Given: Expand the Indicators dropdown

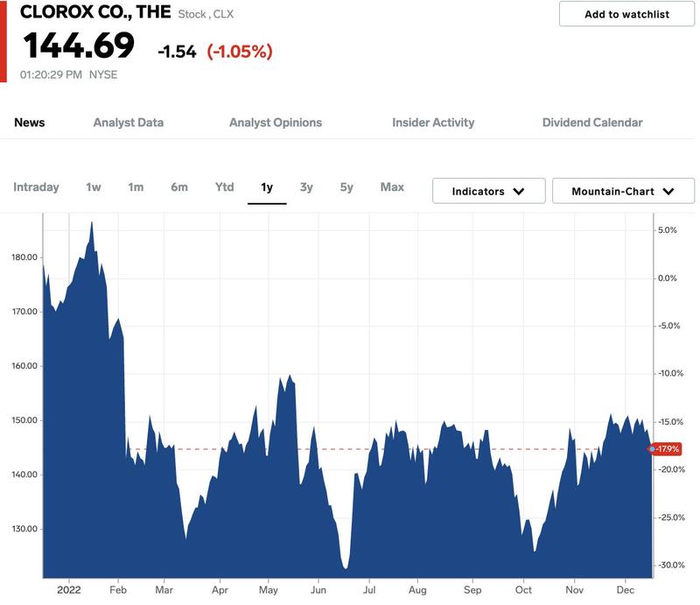Looking at the screenshot, I should click(489, 191).
